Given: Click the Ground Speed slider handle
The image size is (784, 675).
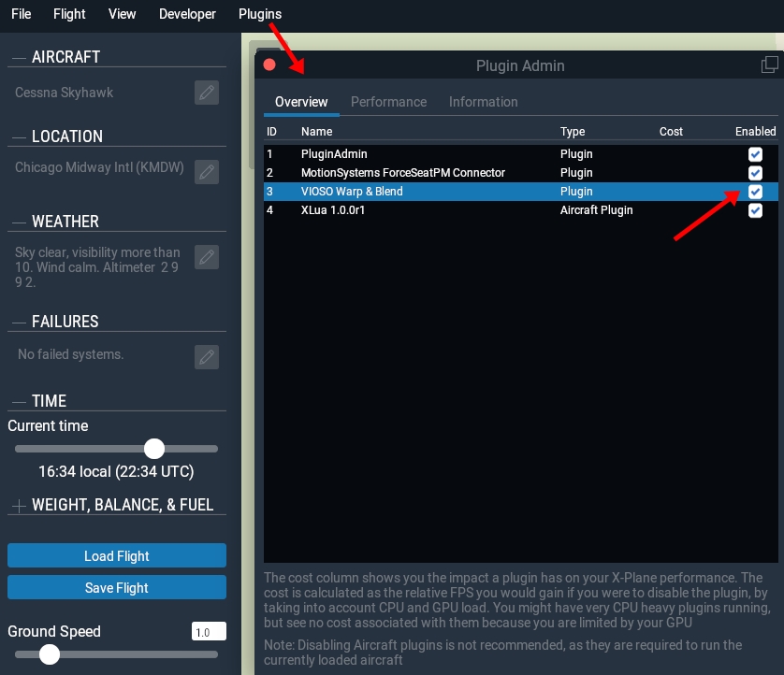Looking at the screenshot, I should tap(49, 654).
